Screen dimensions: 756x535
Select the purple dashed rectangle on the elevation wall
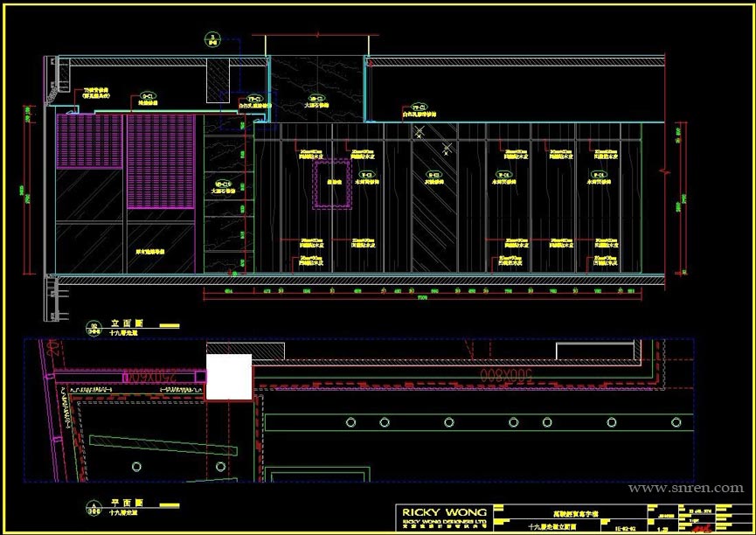pyautogui.click(x=332, y=184)
